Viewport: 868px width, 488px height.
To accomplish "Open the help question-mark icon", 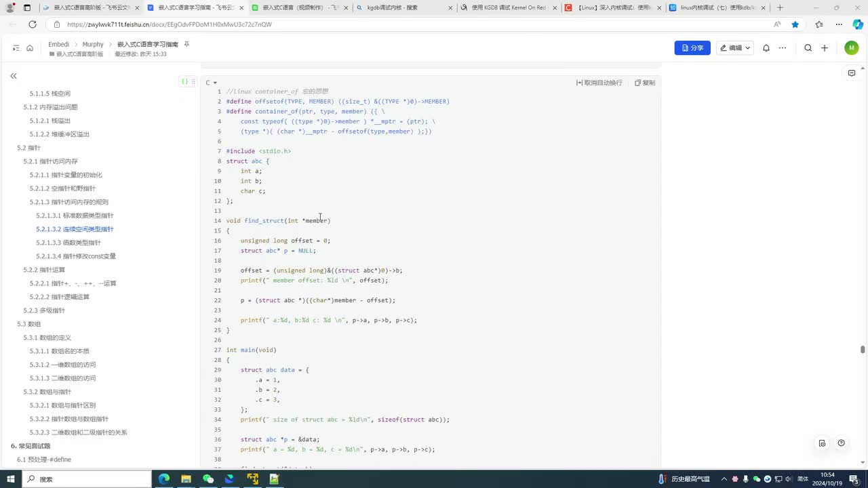I will tap(841, 443).
